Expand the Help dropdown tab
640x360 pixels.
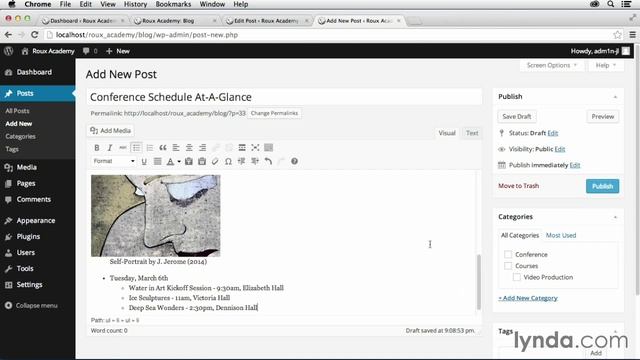(606, 65)
